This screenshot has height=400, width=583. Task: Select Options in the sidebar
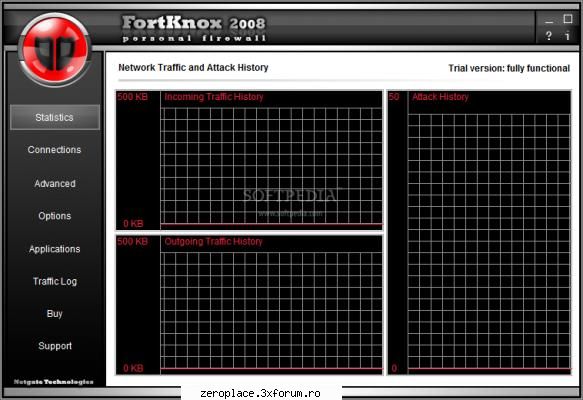tap(55, 216)
